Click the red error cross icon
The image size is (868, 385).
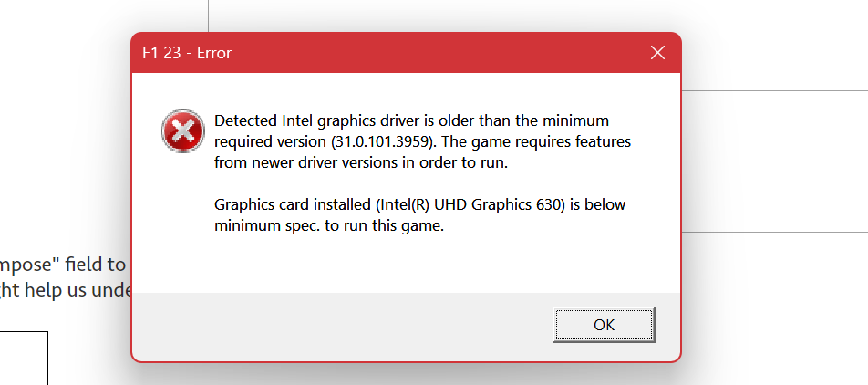(183, 131)
